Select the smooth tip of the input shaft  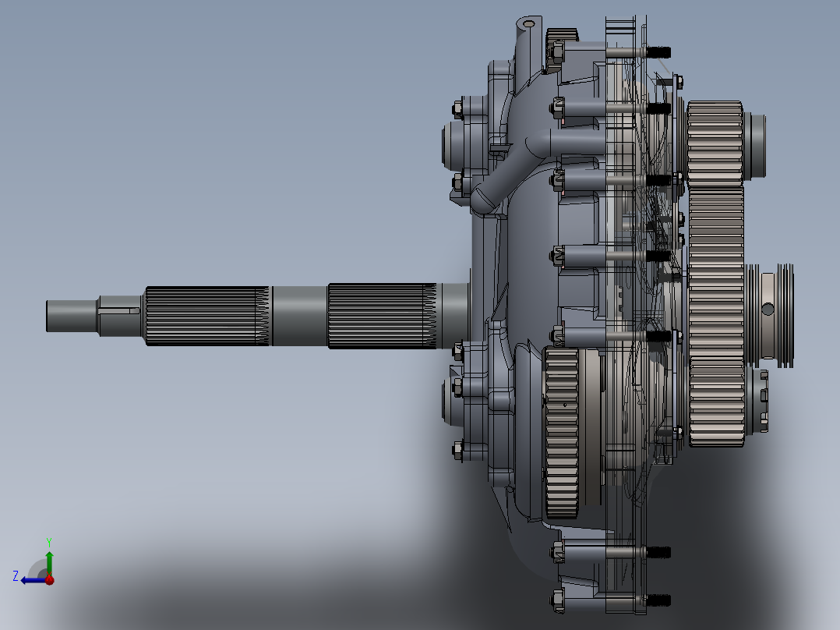[72, 316]
